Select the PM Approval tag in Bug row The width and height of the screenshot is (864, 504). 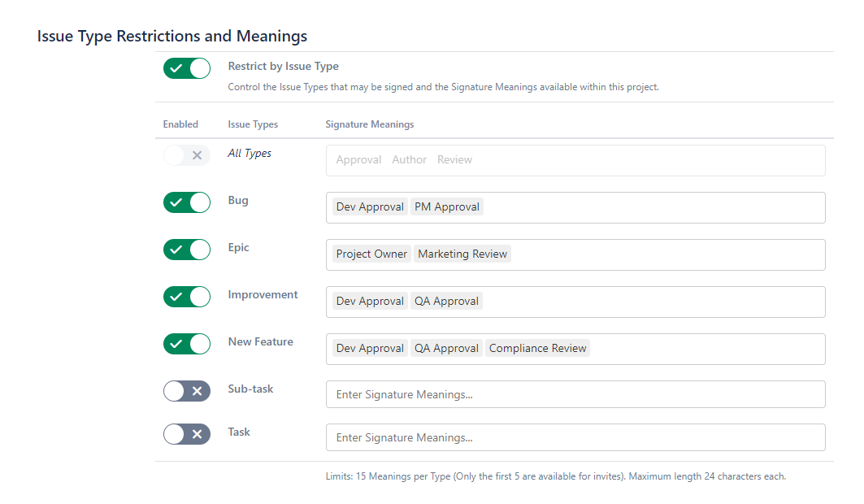click(x=447, y=207)
